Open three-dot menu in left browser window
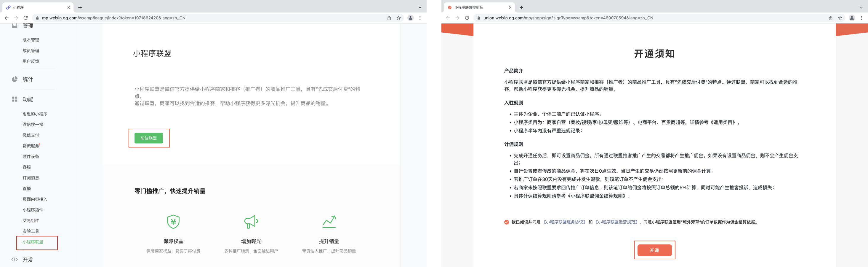 (x=420, y=18)
